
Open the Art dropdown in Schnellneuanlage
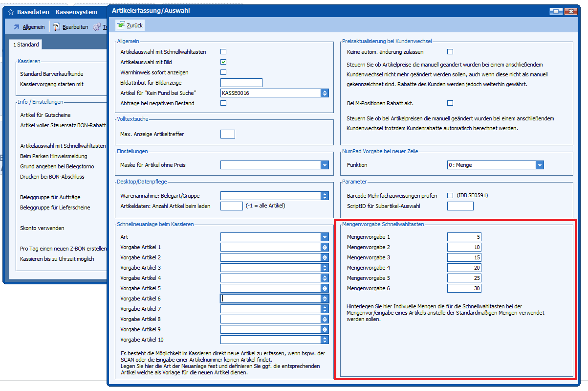coord(325,237)
